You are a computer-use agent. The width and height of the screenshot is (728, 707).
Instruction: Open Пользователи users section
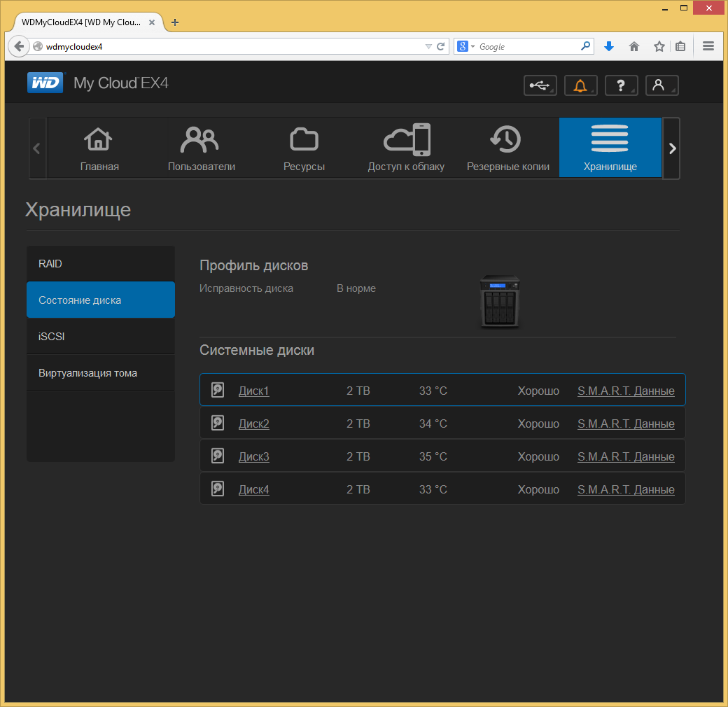coord(202,148)
